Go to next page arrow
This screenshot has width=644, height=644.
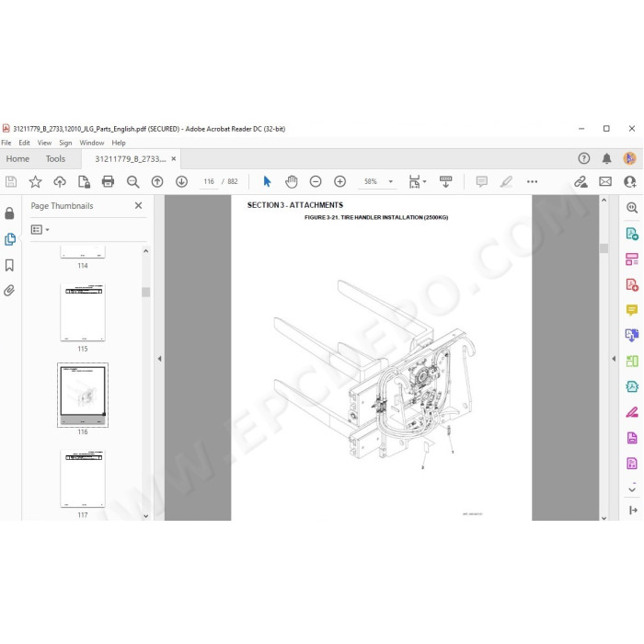181,181
